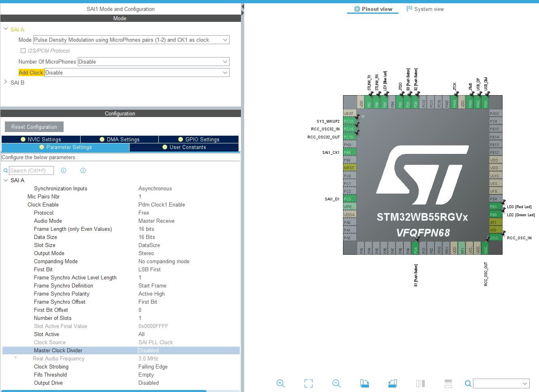Switch to the NVIC Settings tab
This screenshot has width=539, height=392.
coord(41,139)
